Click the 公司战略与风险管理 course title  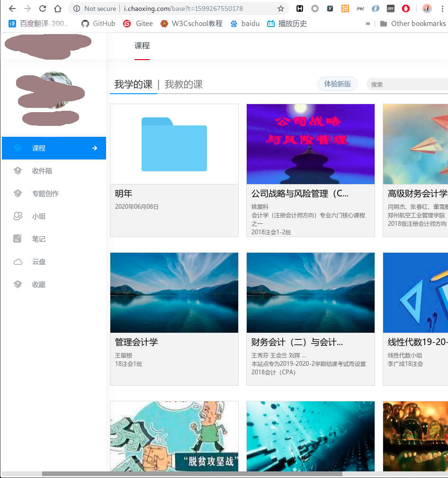300,194
